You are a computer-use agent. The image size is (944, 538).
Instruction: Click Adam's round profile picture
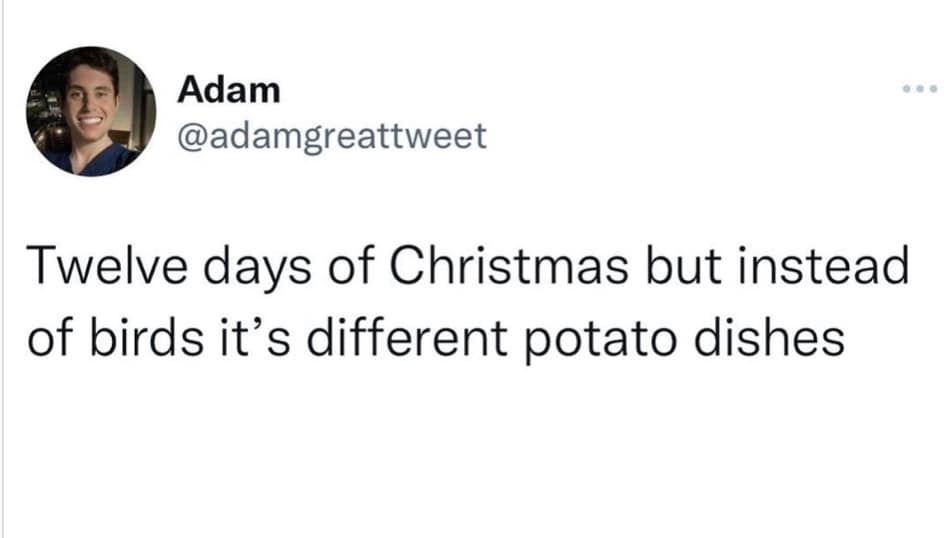tap(91, 110)
